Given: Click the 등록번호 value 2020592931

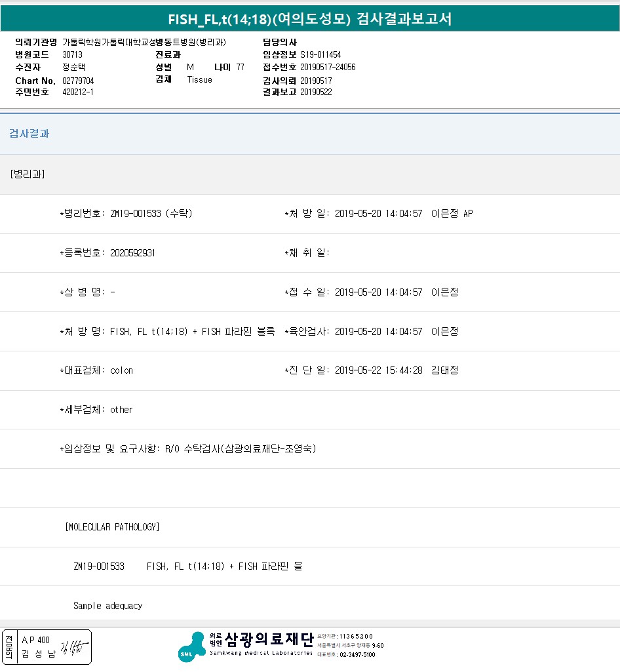Looking at the screenshot, I should pos(132,253).
